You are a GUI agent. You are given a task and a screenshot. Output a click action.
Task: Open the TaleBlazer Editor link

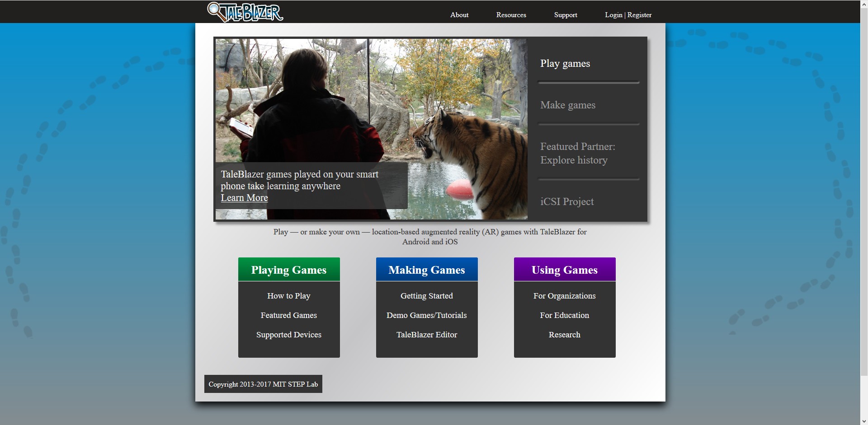click(x=427, y=335)
